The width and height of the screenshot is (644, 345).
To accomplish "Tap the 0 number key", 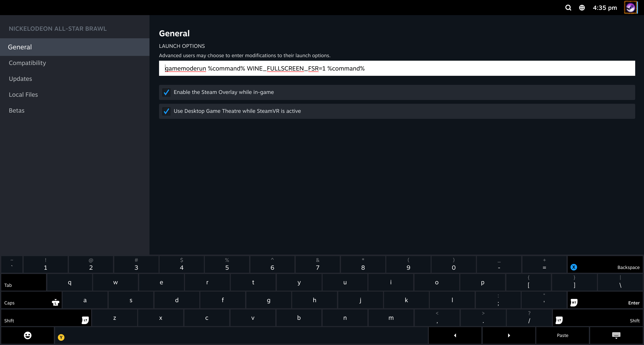I will point(454,264).
